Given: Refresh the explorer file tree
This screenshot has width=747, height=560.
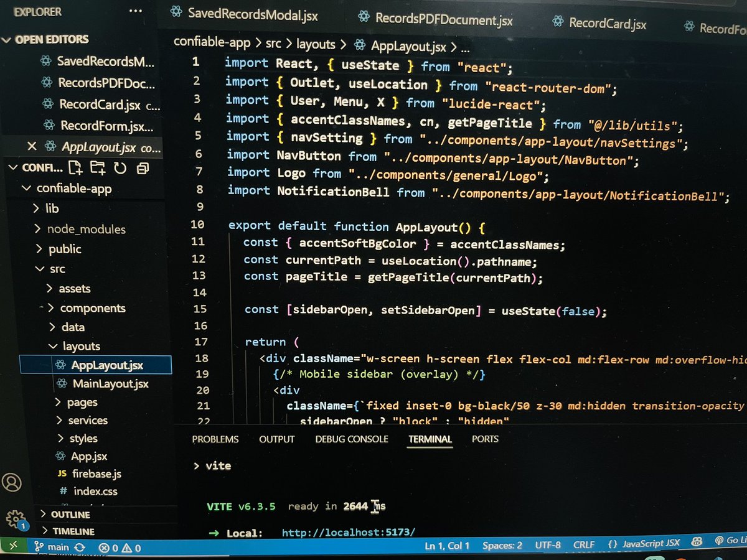Looking at the screenshot, I should (x=120, y=168).
